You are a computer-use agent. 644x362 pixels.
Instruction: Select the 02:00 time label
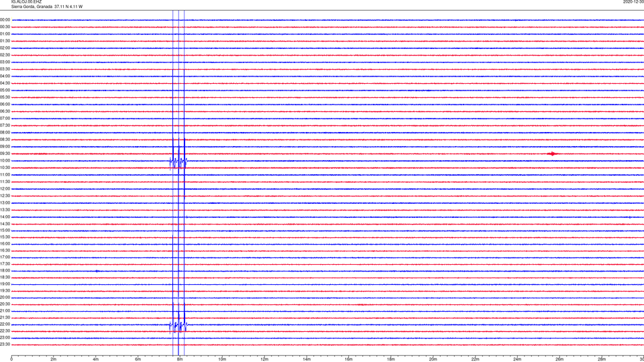click(5, 48)
